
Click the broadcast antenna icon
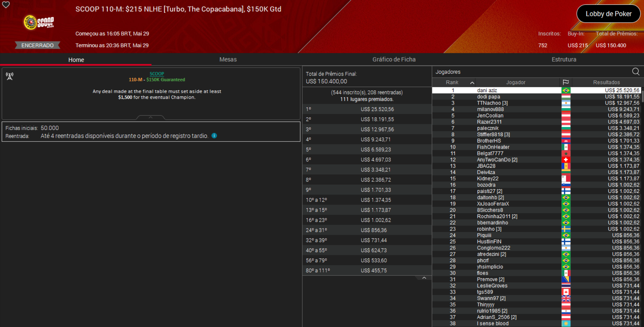(x=9, y=76)
